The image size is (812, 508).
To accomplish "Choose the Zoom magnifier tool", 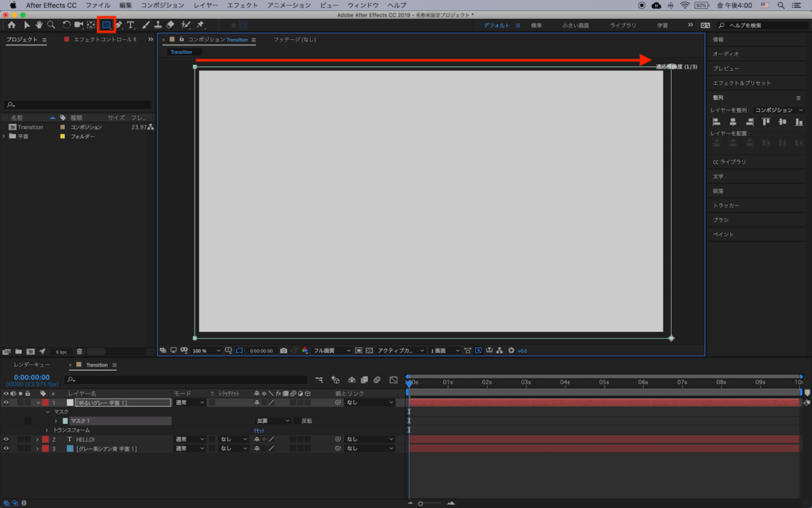I will (52, 25).
